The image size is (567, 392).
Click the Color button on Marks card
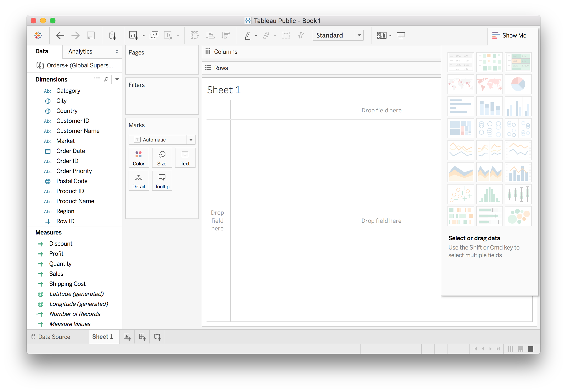tap(138, 158)
